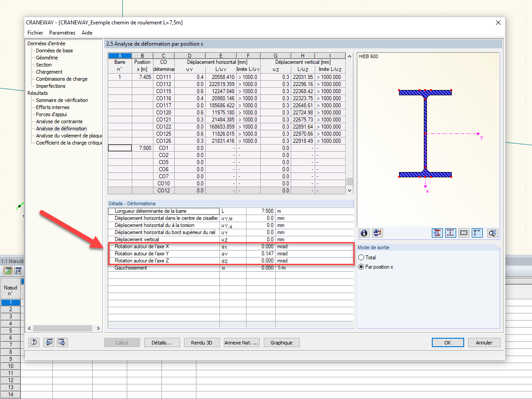Viewport: 532px width, 399px height.
Task: Open the Aide menu
Action: tap(87, 33)
